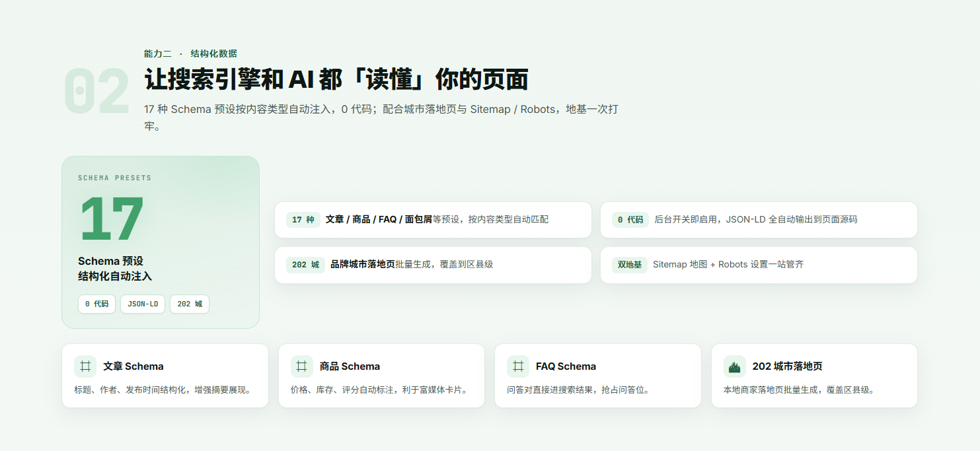Image resolution: width=980 pixels, height=451 pixels.
Task: Click the SCHEMA PRESETS label
Action: pyautogui.click(x=114, y=178)
